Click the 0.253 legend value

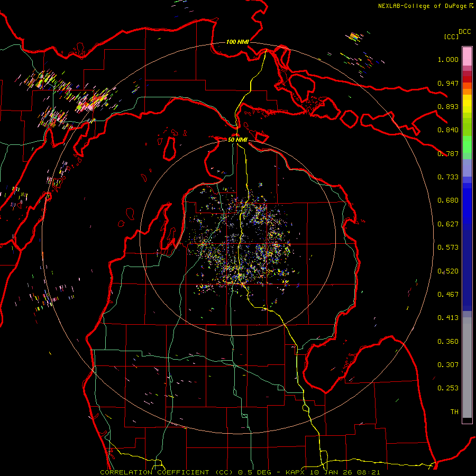click(448, 388)
